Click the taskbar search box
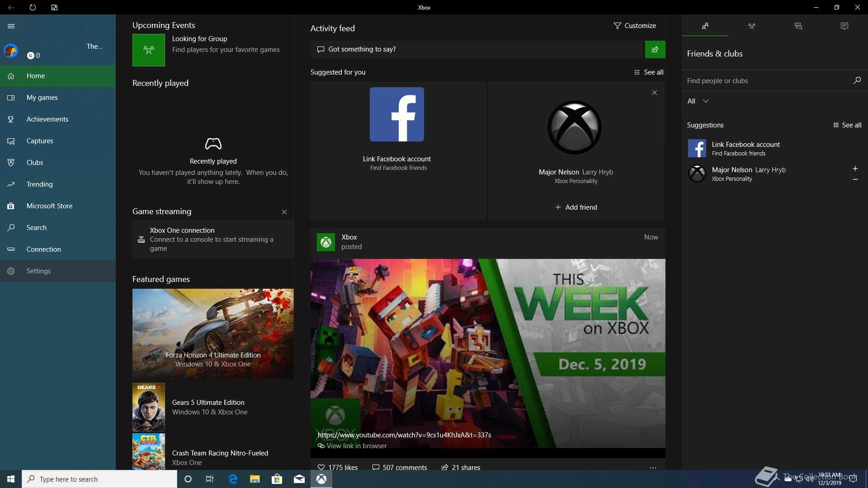 coord(99,479)
